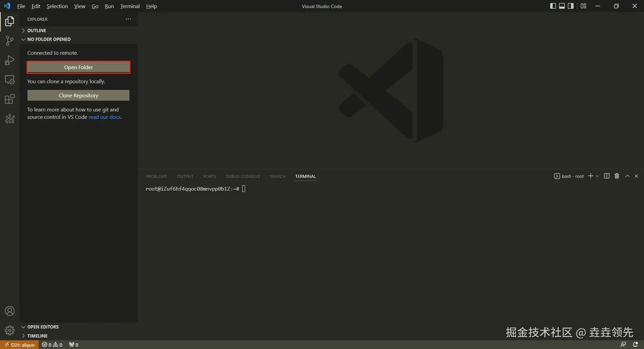Open the Accounts menu icon
644x349 pixels.
[x=9, y=311]
